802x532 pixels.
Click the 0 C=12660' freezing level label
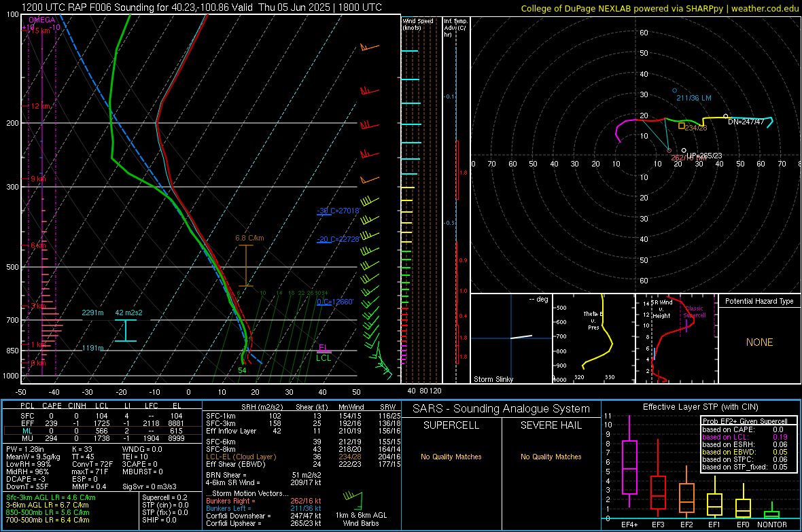335,302
